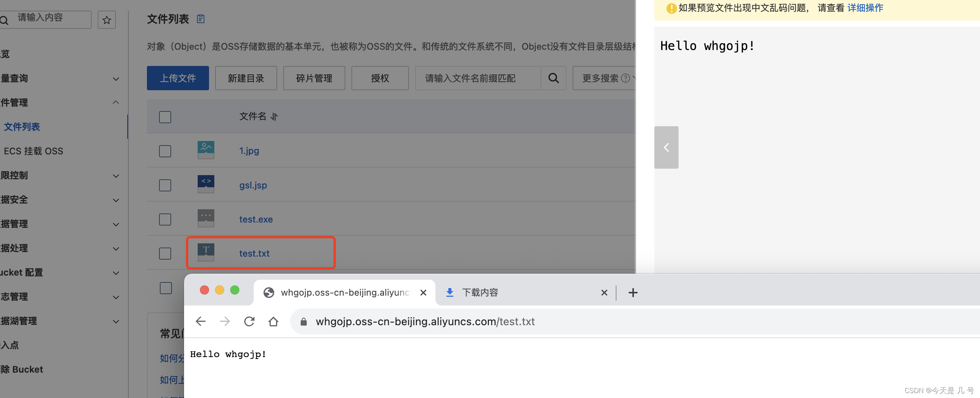The width and height of the screenshot is (980, 398).
Task: Click the download icon on 下载内容 tab
Action: coord(450,293)
